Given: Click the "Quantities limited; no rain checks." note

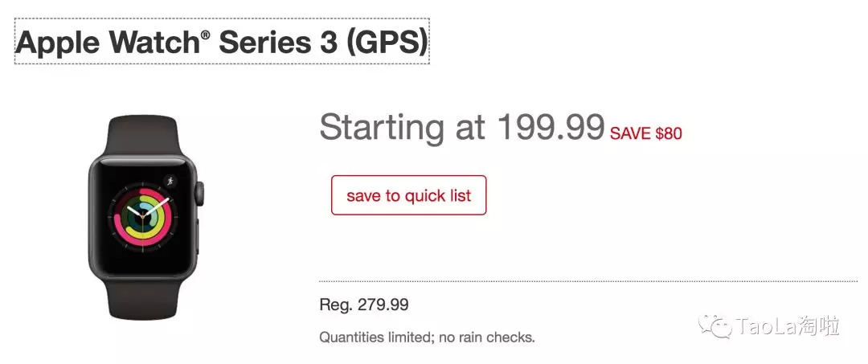Looking at the screenshot, I should pyautogui.click(x=427, y=337).
